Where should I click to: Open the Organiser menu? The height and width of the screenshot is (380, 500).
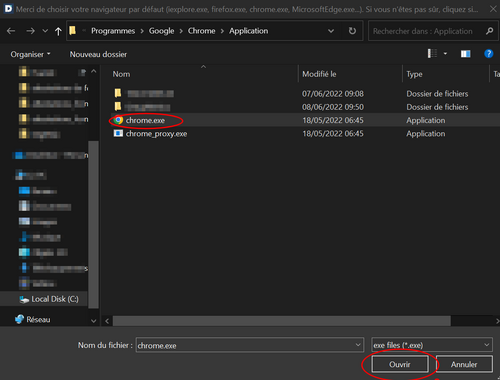pyautogui.click(x=30, y=54)
